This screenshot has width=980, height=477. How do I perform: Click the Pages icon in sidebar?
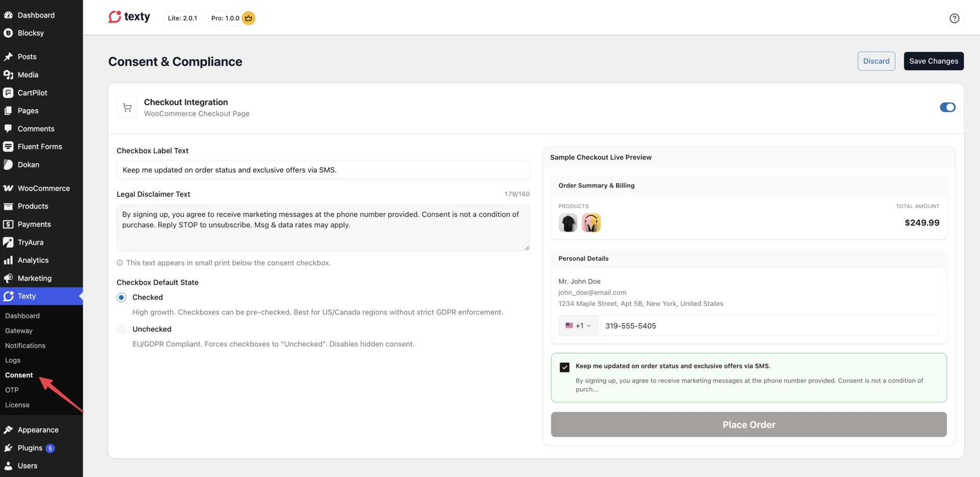pyautogui.click(x=8, y=111)
